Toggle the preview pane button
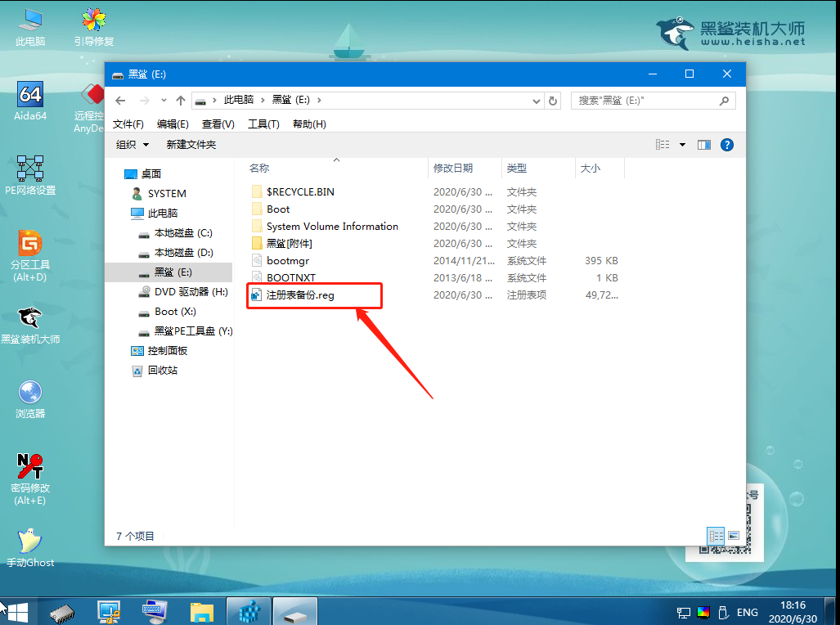 point(704,145)
